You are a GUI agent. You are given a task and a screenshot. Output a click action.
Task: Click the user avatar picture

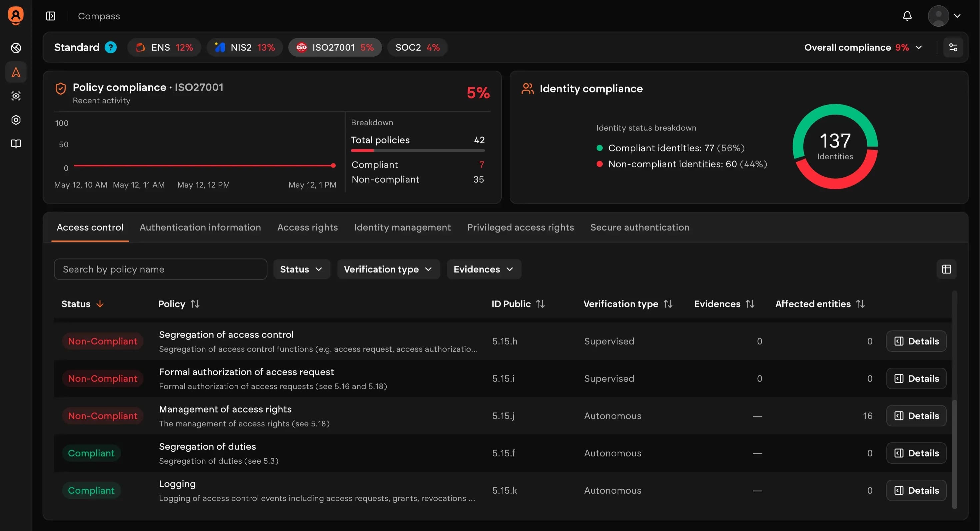pyautogui.click(x=939, y=16)
